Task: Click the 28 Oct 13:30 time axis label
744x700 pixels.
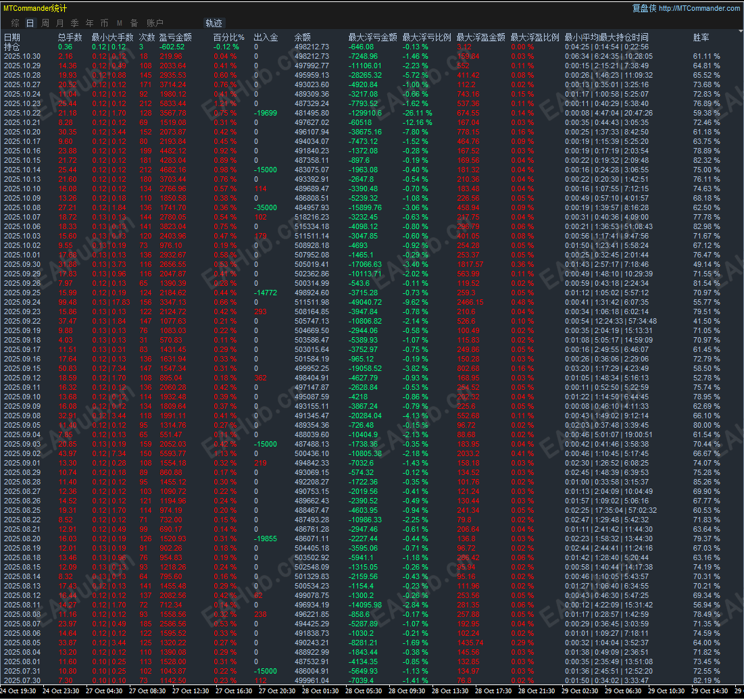Action: (x=450, y=691)
